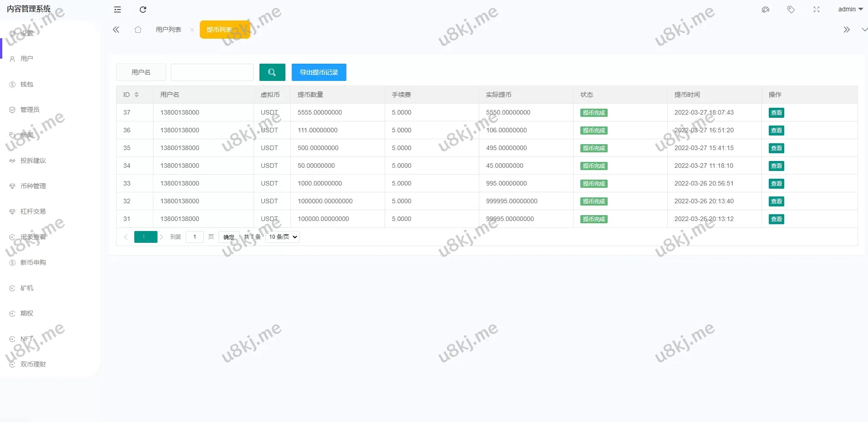The height and width of the screenshot is (422, 868).
Task: Open the admin account dropdown
Action: pyautogui.click(x=850, y=10)
